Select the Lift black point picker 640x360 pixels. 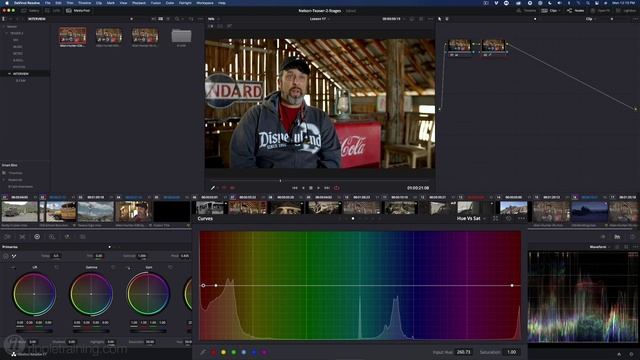[x=13, y=268]
